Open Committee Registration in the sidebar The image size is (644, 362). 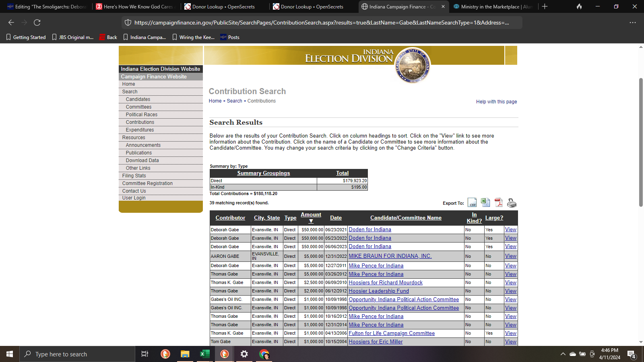[x=147, y=183]
